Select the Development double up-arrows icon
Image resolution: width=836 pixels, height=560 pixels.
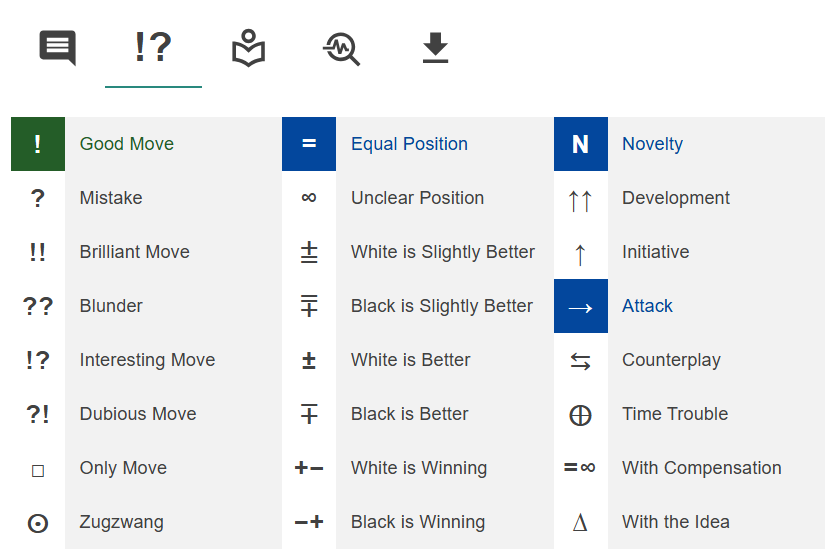[x=580, y=199]
